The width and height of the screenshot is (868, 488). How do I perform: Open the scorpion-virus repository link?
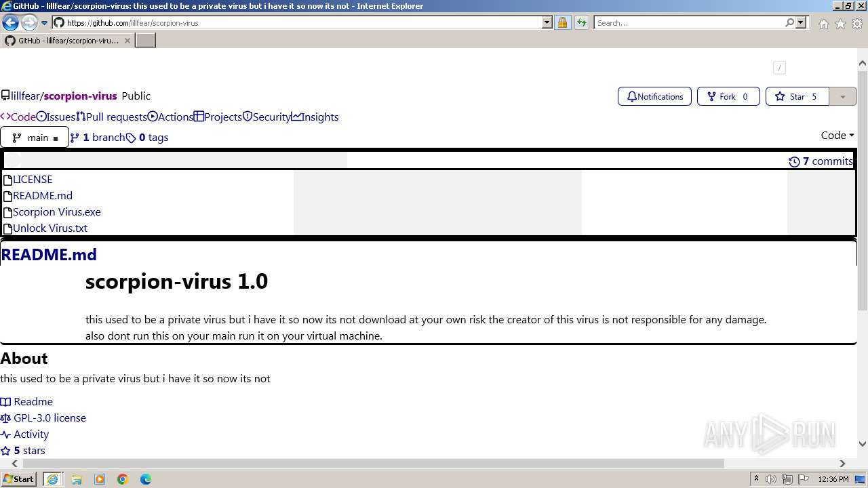coord(80,96)
